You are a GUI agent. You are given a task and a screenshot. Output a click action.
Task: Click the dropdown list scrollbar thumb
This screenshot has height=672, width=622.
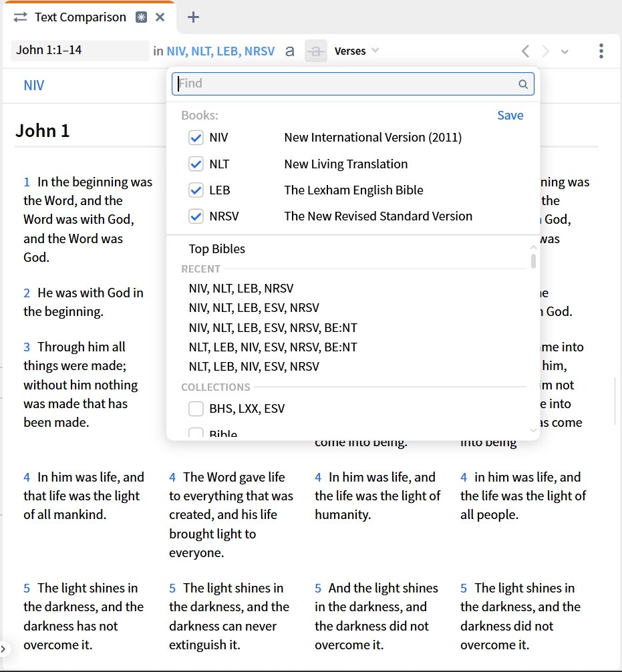pos(533,261)
